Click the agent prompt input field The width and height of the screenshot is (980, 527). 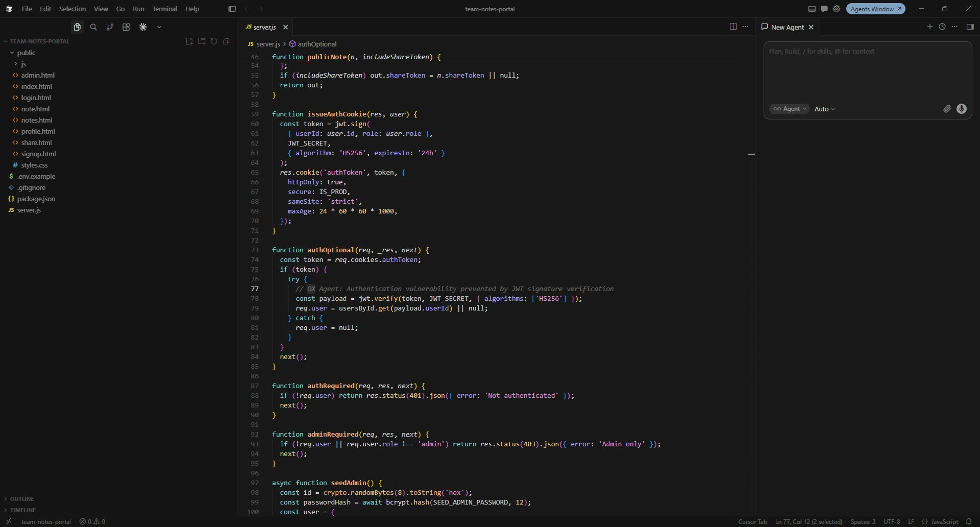tap(868, 73)
